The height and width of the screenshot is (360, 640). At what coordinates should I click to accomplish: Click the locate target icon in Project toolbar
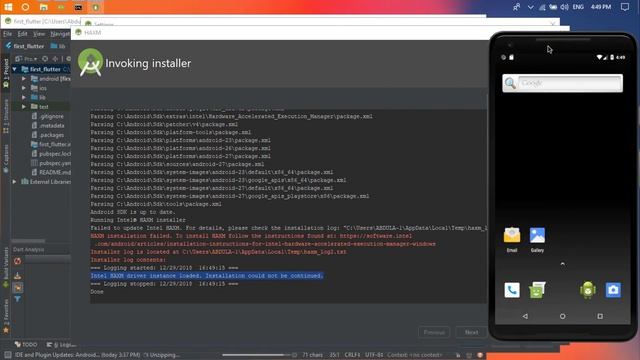pyautogui.click(x=45, y=59)
